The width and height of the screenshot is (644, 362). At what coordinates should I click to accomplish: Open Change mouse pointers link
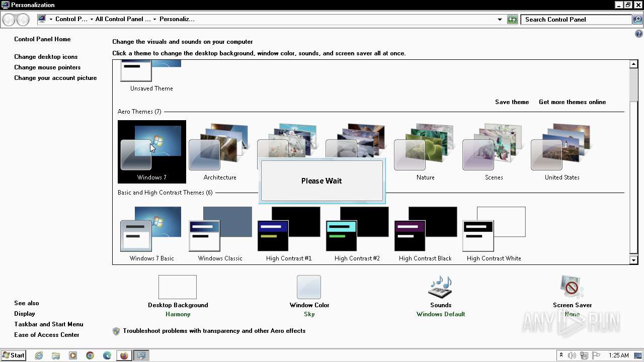47,67
